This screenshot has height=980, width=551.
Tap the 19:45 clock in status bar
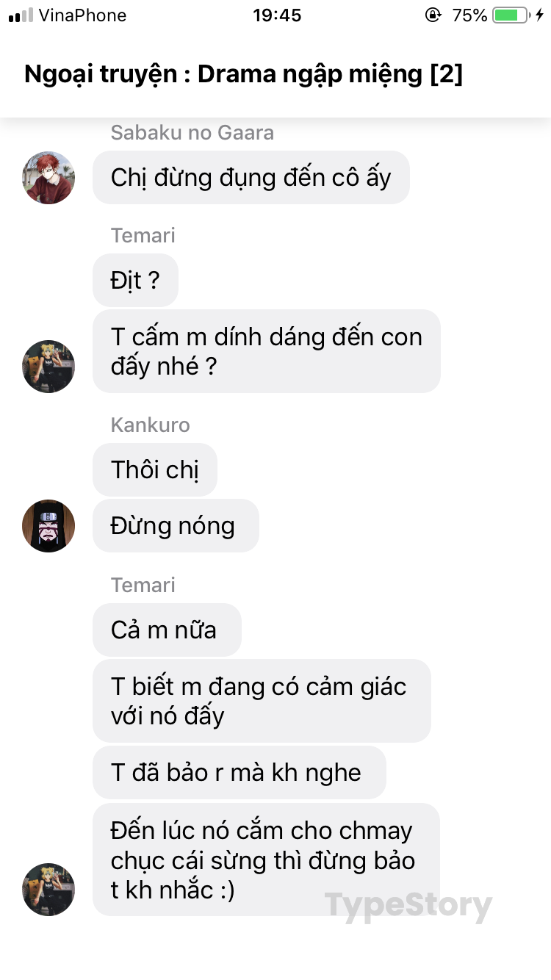tap(277, 15)
